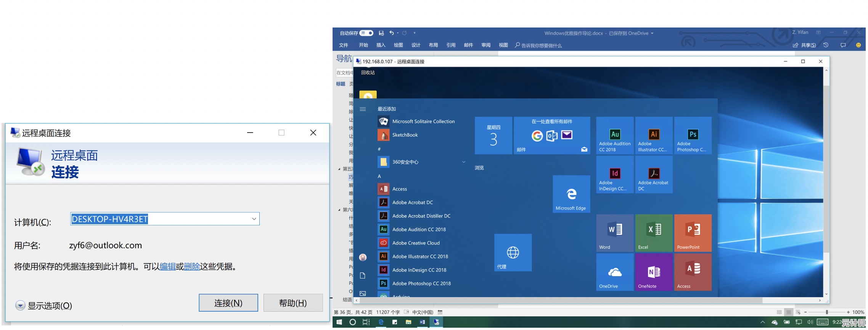Screen dimensions: 868x330
Task: Click the hamburger menu in remote Start menu
Action: click(x=363, y=109)
